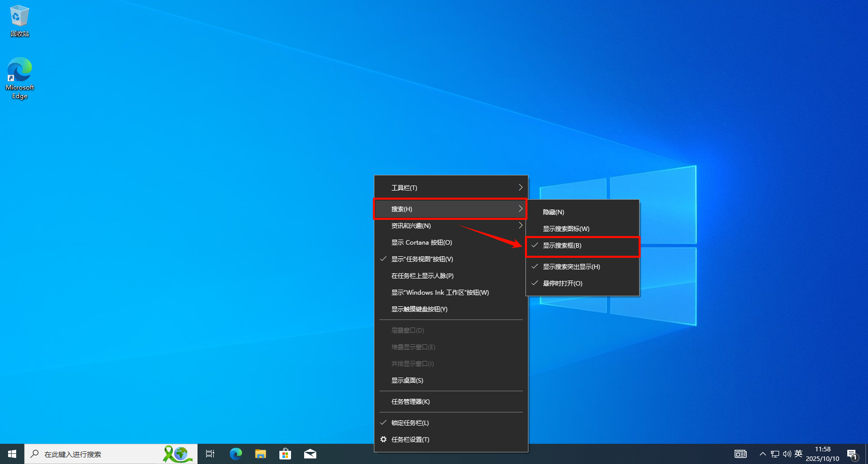This screenshot has width=868, height=464.
Task: Open the Mail app from the taskbar
Action: coord(310,454)
